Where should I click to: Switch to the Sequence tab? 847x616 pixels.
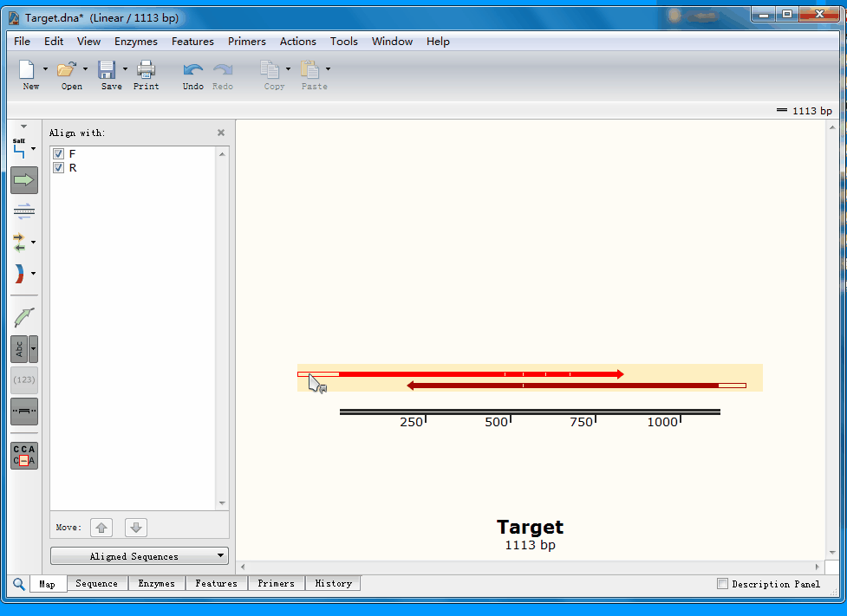click(96, 584)
